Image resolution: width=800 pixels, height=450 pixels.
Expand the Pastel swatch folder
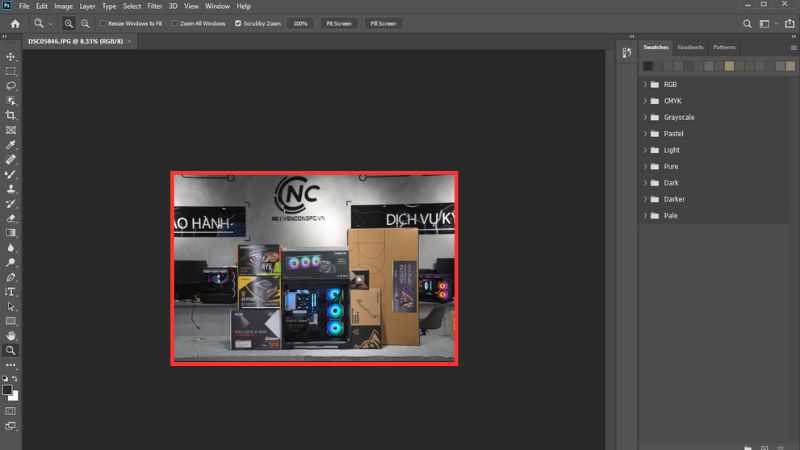click(645, 133)
